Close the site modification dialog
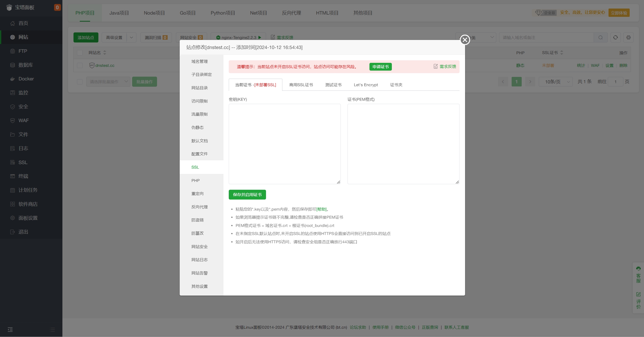Viewport: 644px width, 337px height. click(465, 40)
